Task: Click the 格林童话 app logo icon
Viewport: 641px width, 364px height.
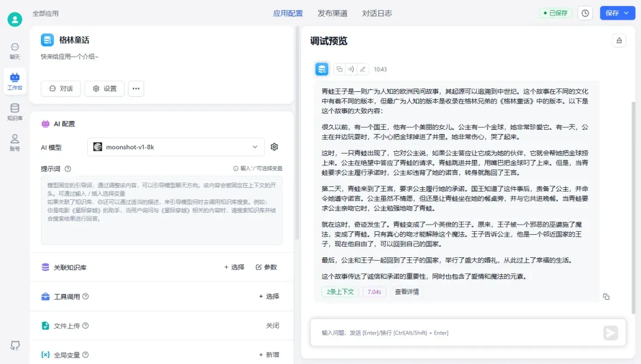Action: (x=47, y=40)
